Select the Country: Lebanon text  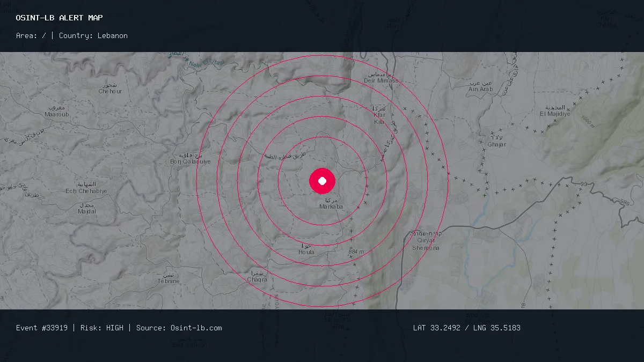[x=93, y=35]
